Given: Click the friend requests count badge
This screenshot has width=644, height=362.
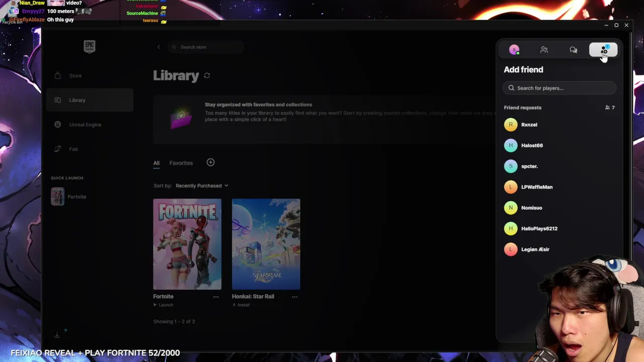Looking at the screenshot, I should point(610,108).
